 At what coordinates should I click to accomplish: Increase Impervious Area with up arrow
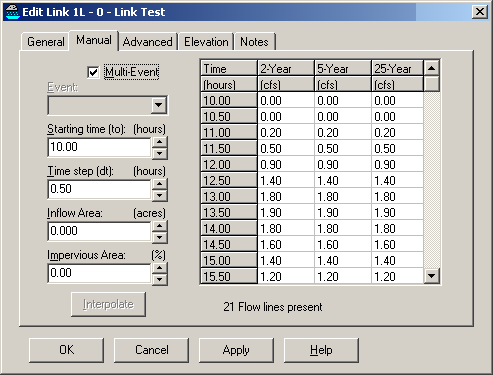tap(160, 268)
